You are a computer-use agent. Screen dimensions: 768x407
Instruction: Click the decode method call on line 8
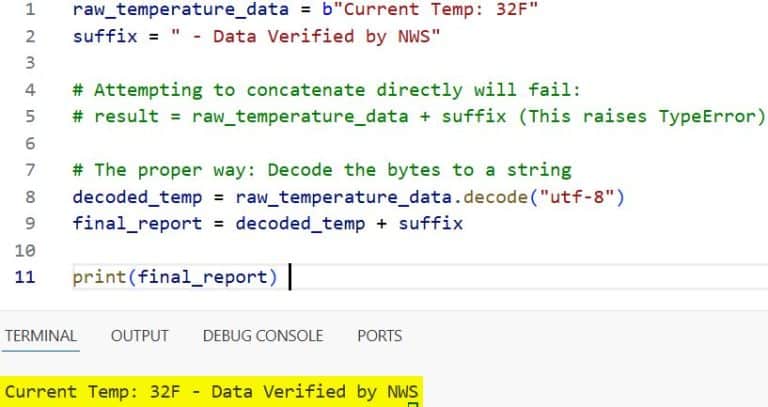[513, 196]
